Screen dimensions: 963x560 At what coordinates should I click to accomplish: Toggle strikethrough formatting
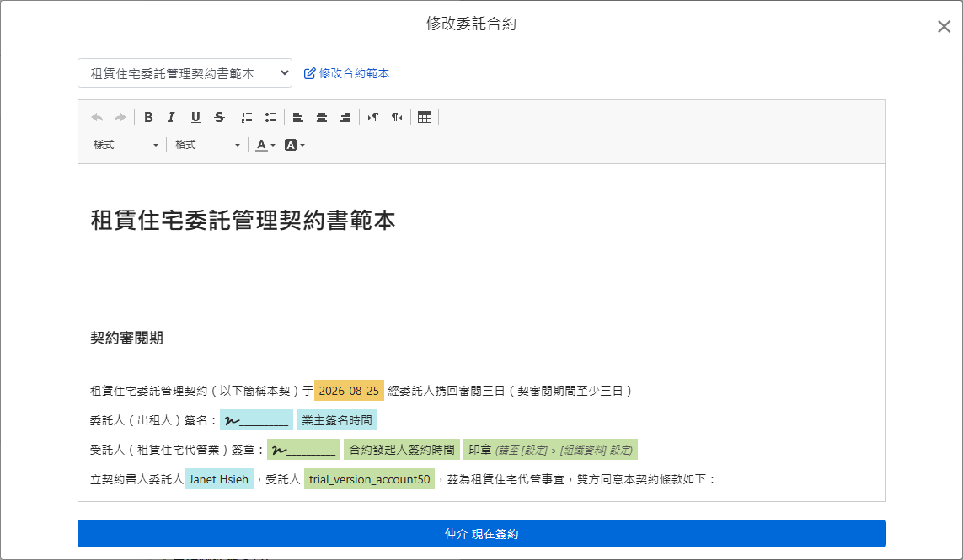(219, 117)
